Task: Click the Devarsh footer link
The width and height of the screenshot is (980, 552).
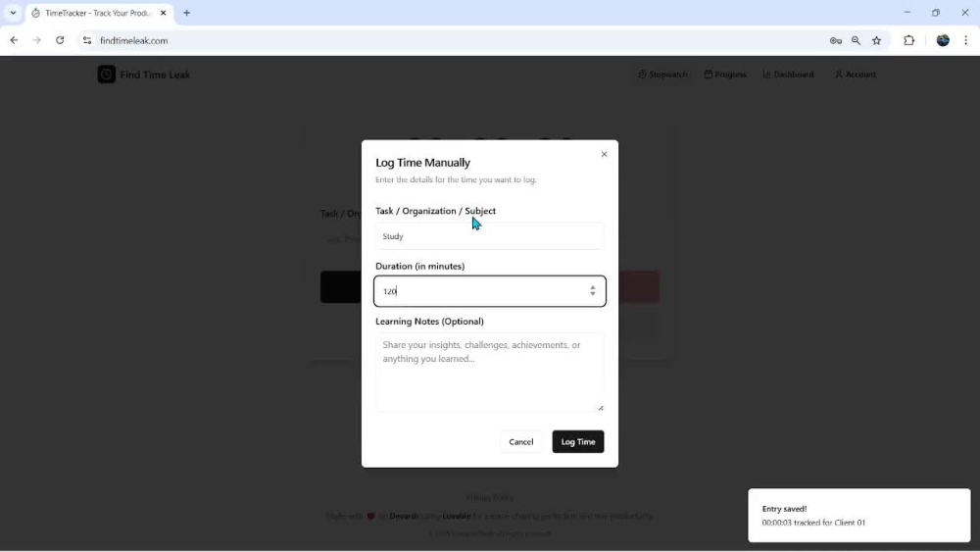Action: (404, 517)
